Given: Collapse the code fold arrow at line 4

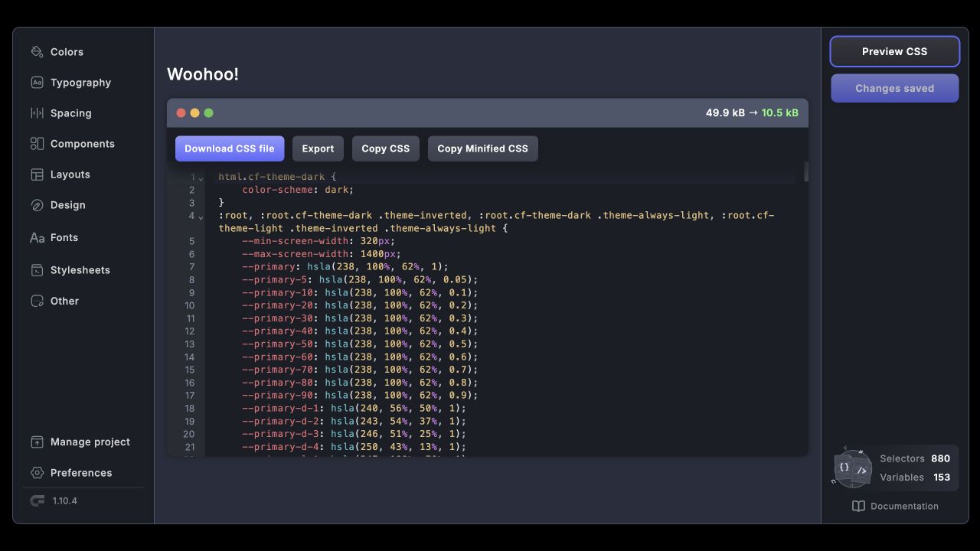Looking at the screenshot, I should pos(201,218).
